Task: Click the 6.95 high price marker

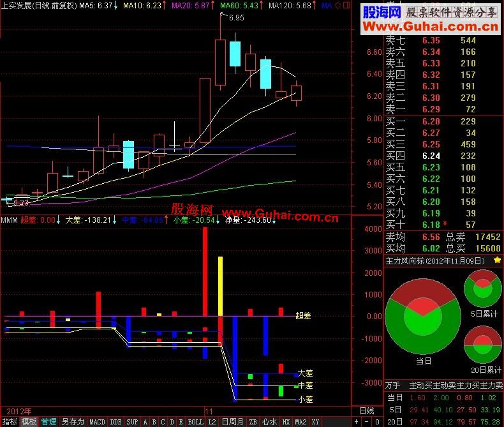Action: (237, 18)
